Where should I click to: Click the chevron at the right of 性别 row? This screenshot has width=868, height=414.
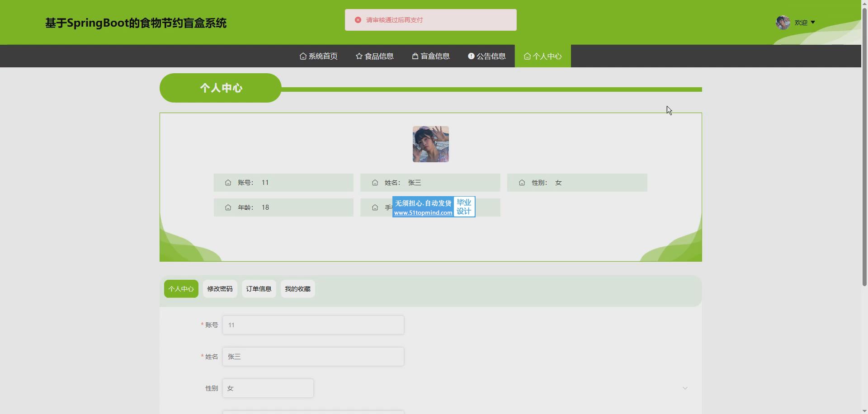pyautogui.click(x=685, y=388)
